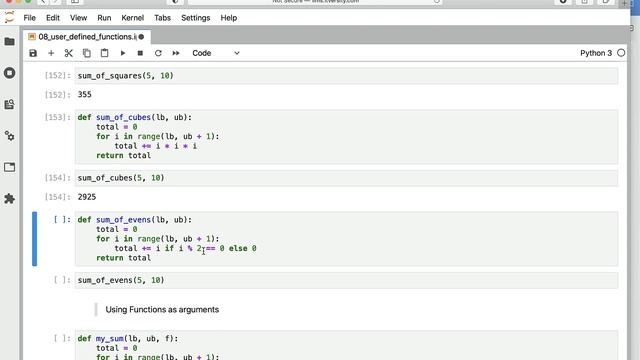
Task: Click the 'return total' line in sum_of_evens
Action: [x=123, y=258]
